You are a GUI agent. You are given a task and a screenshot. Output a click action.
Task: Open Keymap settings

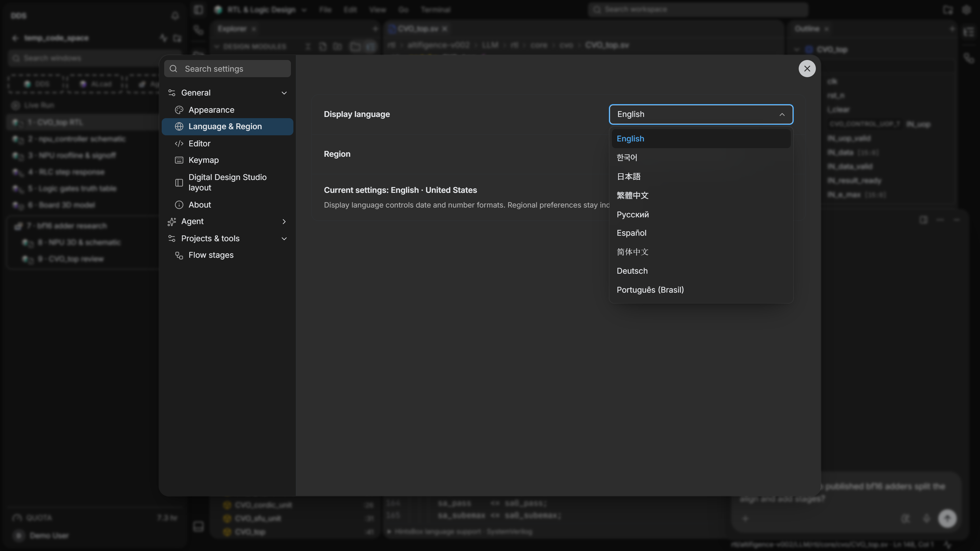tap(228, 160)
